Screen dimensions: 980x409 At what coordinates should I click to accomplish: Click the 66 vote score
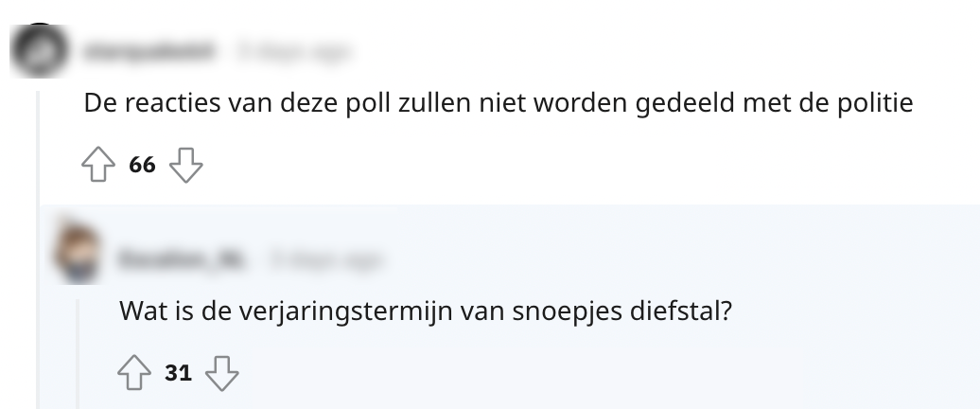point(142,166)
